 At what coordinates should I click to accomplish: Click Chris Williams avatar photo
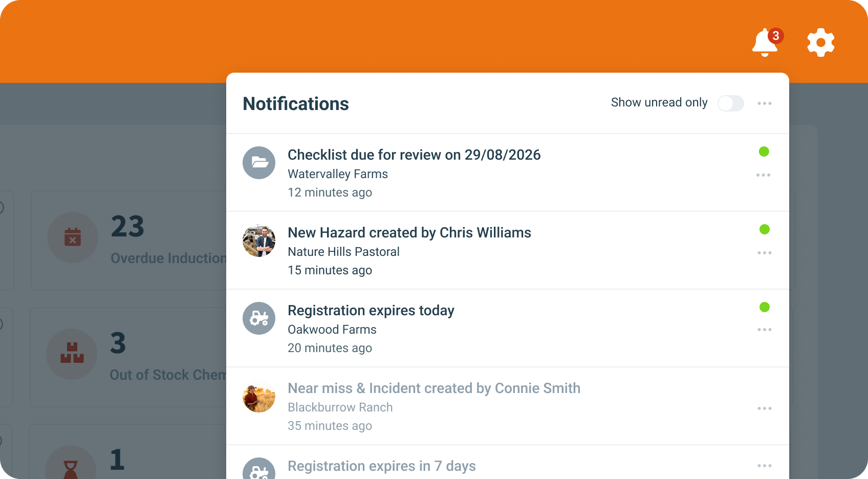coord(259,241)
